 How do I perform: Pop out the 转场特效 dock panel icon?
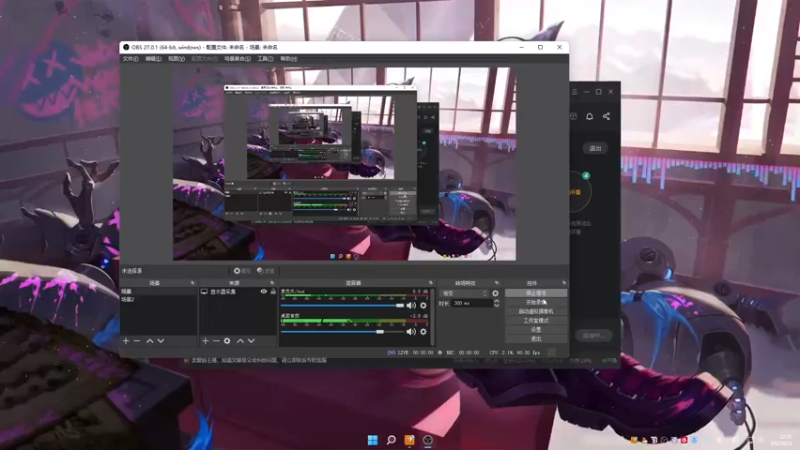click(496, 283)
